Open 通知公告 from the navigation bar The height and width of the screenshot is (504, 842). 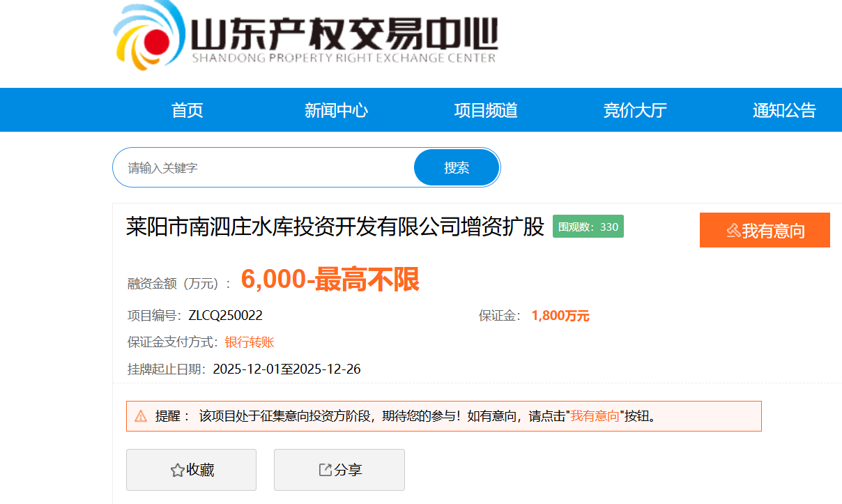(x=784, y=110)
